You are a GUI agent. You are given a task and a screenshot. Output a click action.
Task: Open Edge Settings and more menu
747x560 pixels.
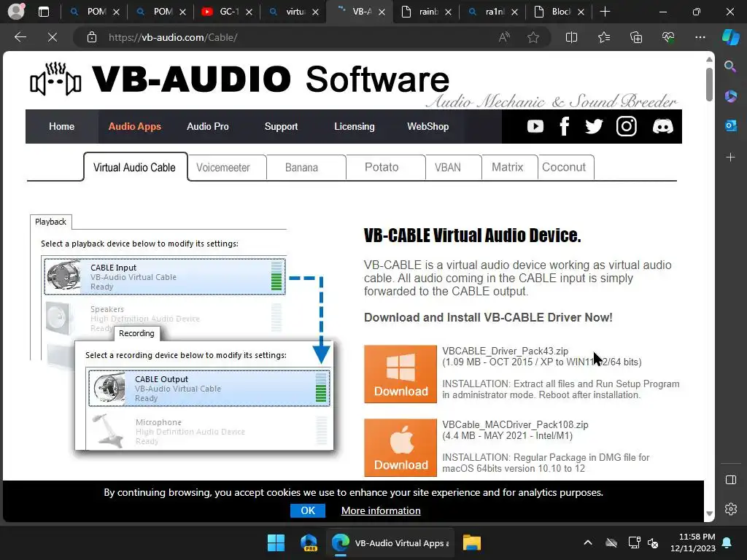pos(700,37)
